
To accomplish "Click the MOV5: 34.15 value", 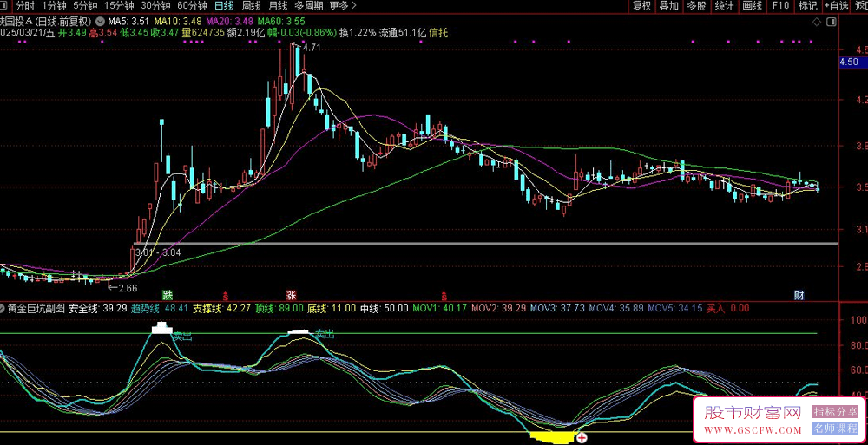I will (674, 308).
